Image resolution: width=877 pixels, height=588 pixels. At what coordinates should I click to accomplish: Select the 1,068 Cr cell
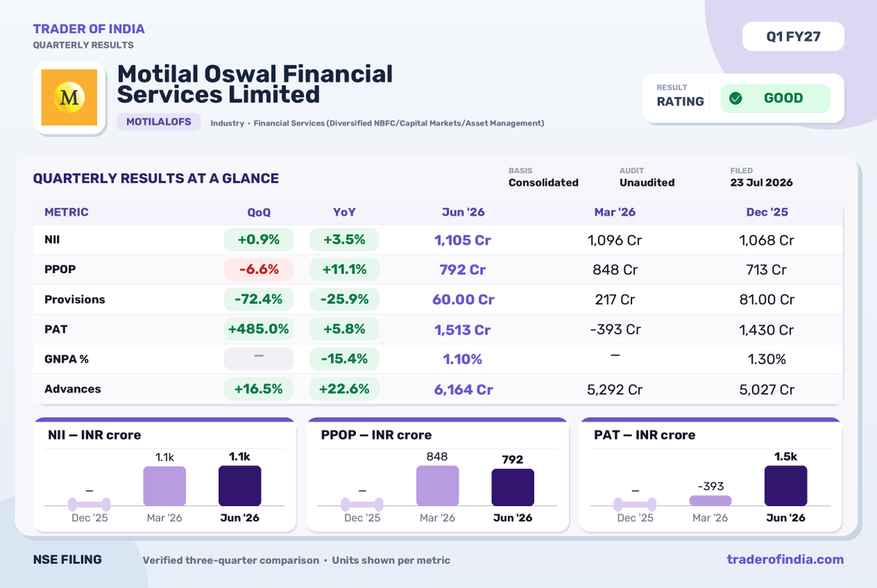[x=767, y=240]
